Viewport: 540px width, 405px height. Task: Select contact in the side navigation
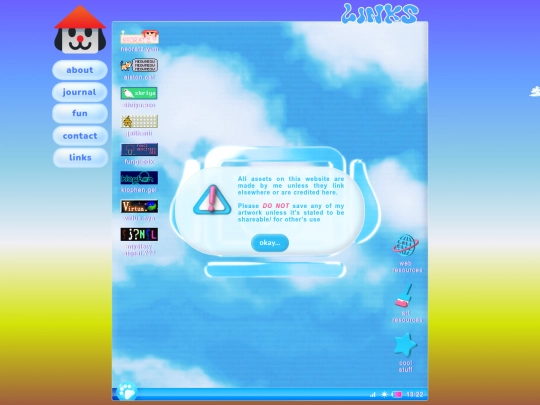coord(80,136)
